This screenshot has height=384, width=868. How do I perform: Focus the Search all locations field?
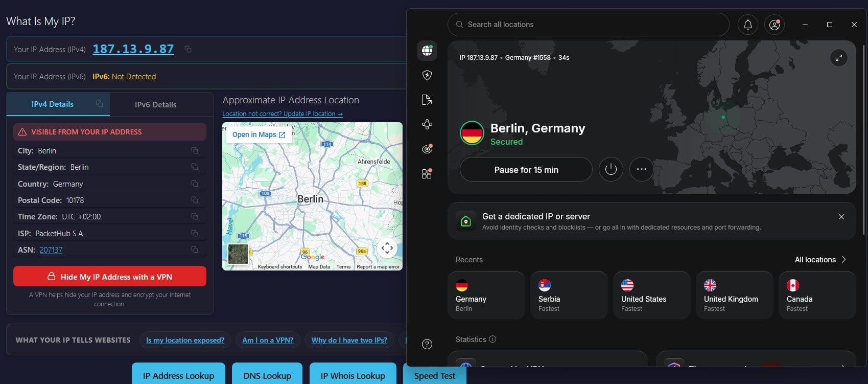pos(588,25)
